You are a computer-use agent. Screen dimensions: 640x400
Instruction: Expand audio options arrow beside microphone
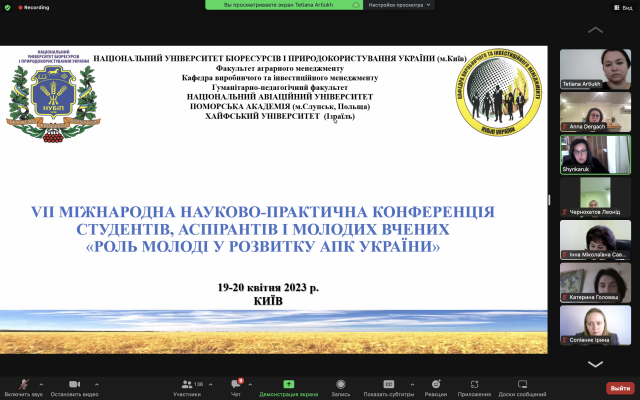tap(41, 384)
